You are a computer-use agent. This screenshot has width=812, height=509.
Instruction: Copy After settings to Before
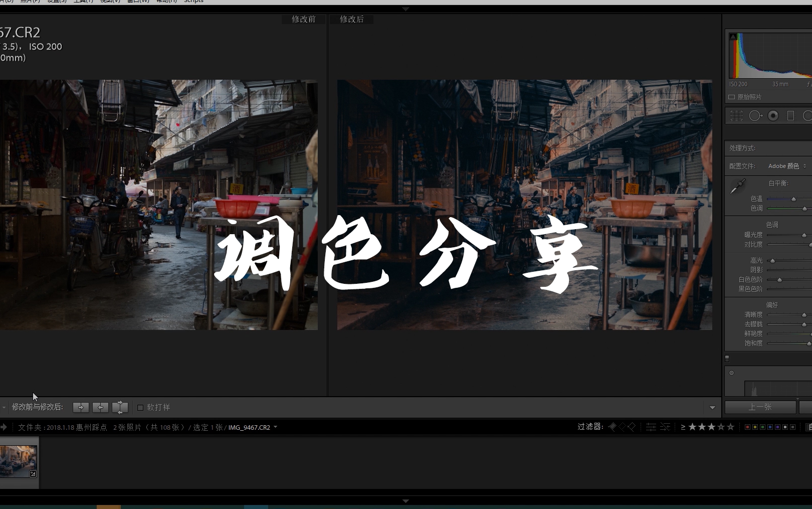pyautogui.click(x=100, y=407)
